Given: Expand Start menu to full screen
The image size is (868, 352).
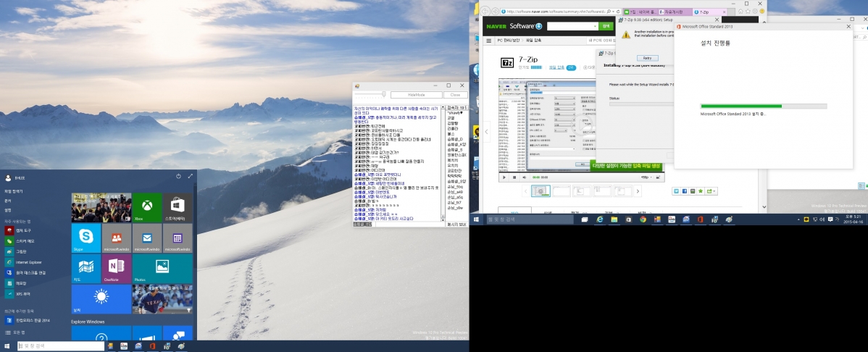Looking at the screenshot, I should tap(191, 176).
